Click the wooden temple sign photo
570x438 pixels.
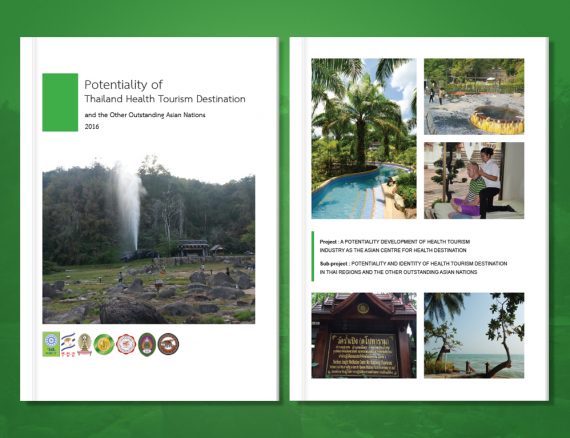[x=364, y=335]
